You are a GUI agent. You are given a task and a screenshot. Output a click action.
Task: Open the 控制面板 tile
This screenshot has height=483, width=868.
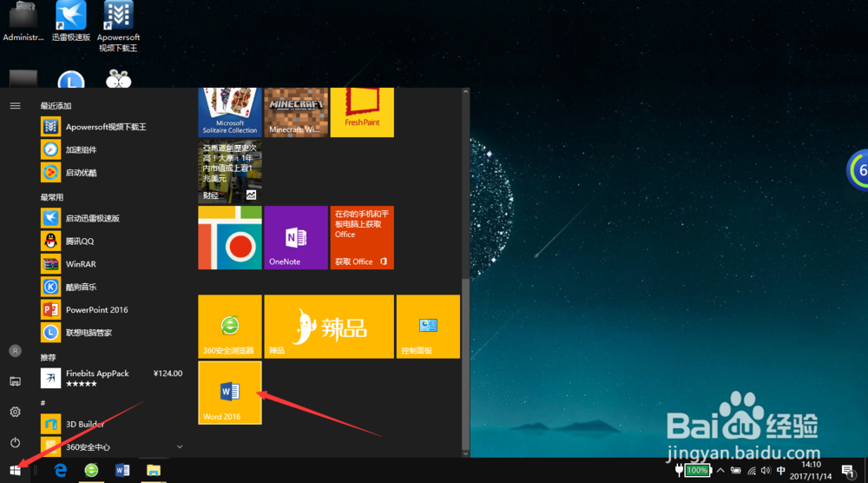click(428, 327)
